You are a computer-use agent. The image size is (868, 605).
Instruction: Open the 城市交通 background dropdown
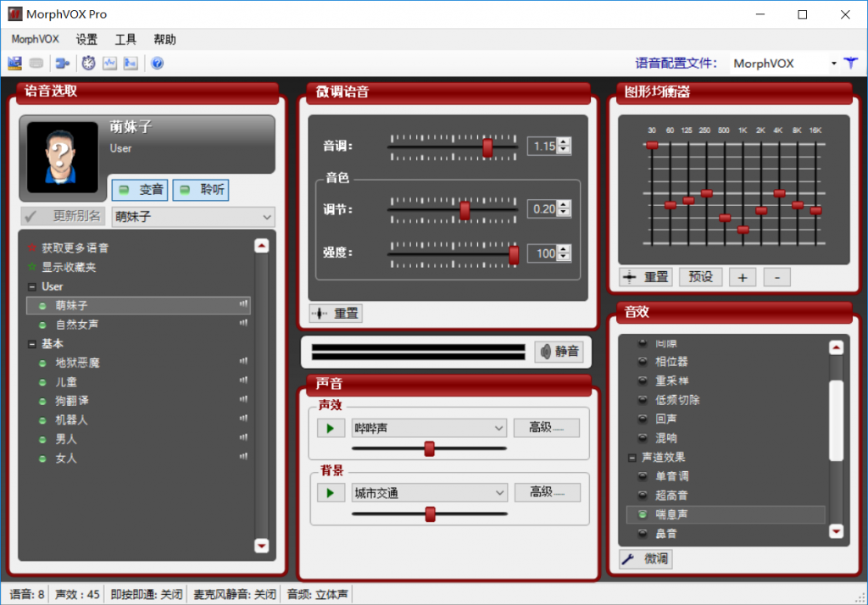(x=498, y=492)
